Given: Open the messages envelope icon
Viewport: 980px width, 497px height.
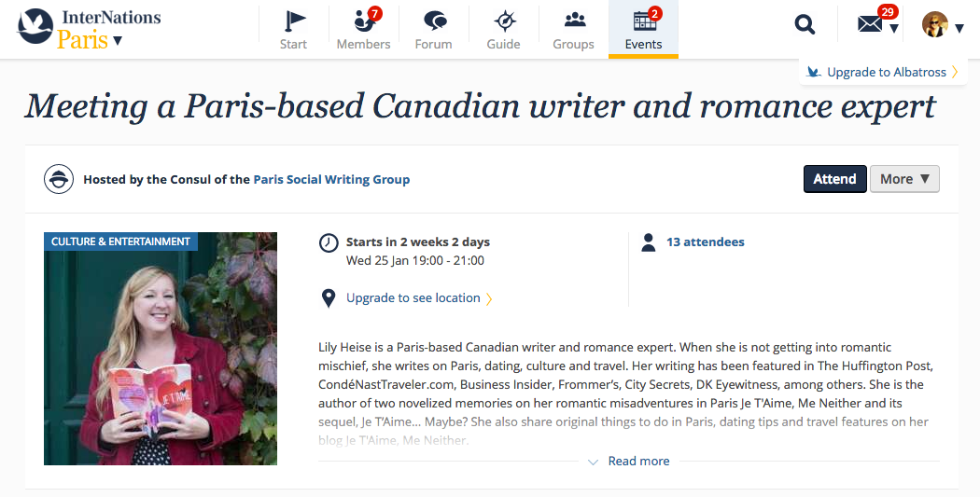Looking at the screenshot, I should tap(871, 25).
